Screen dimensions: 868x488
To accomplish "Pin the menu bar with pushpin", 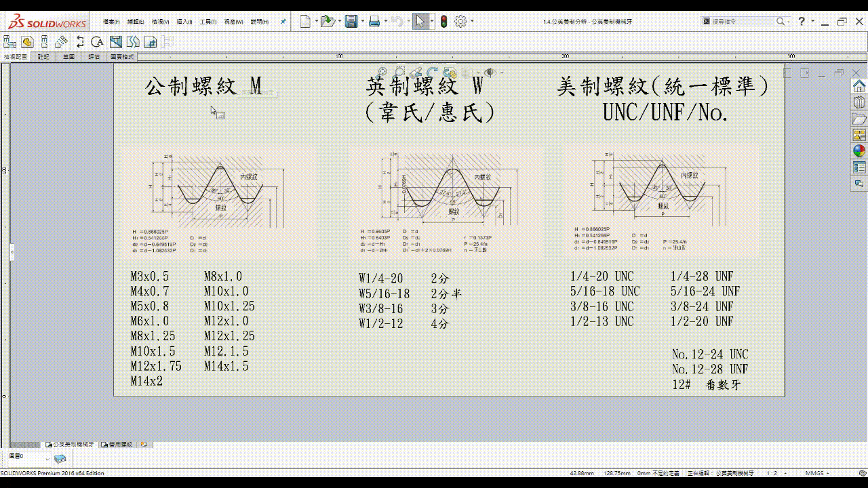I will click(283, 22).
